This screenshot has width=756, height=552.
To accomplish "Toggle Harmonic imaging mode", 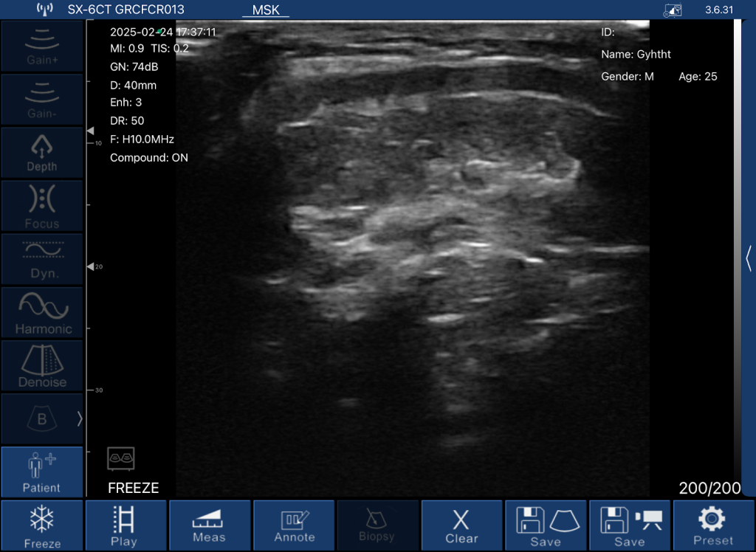I will click(42, 313).
